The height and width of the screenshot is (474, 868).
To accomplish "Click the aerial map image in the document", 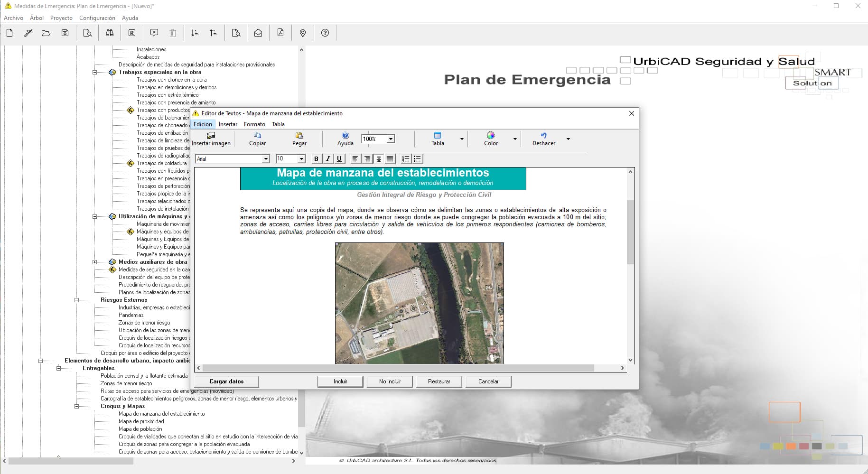I will pos(420,303).
